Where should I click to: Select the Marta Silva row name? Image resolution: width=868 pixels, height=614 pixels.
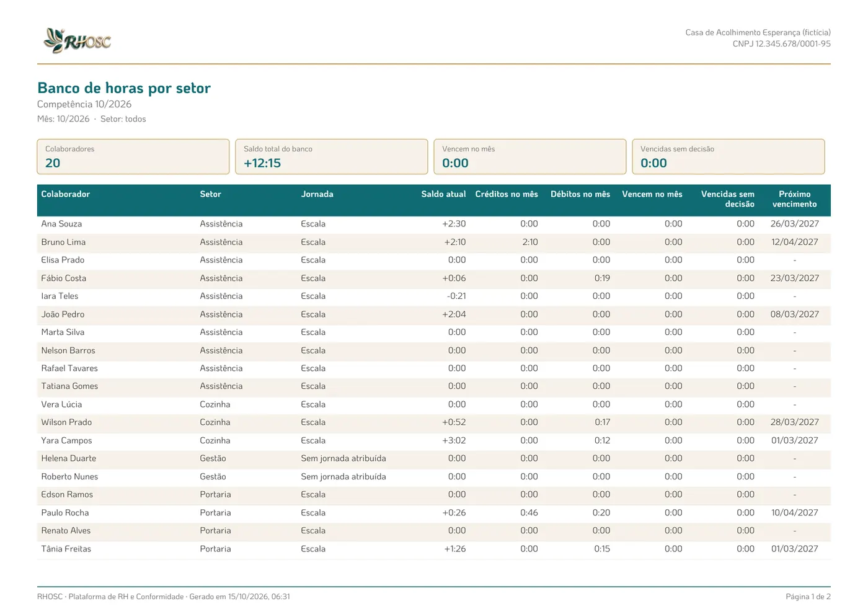pos(63,332)
